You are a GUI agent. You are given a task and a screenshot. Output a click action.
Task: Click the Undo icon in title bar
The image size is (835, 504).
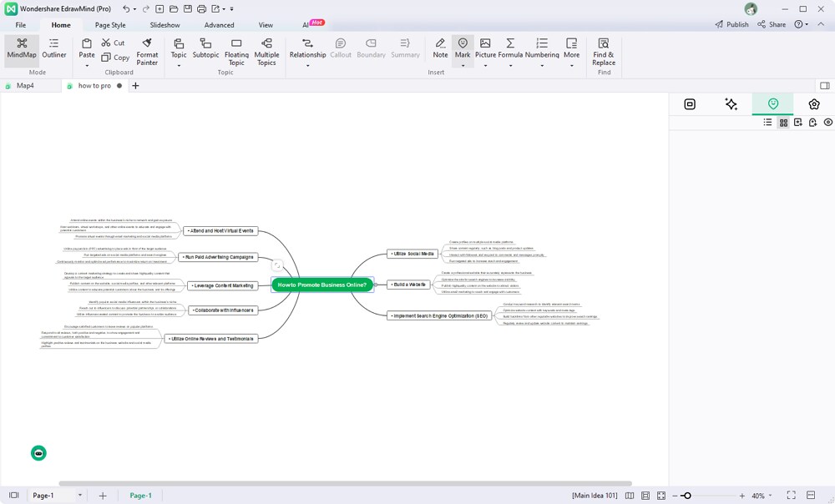pos(126,9)
